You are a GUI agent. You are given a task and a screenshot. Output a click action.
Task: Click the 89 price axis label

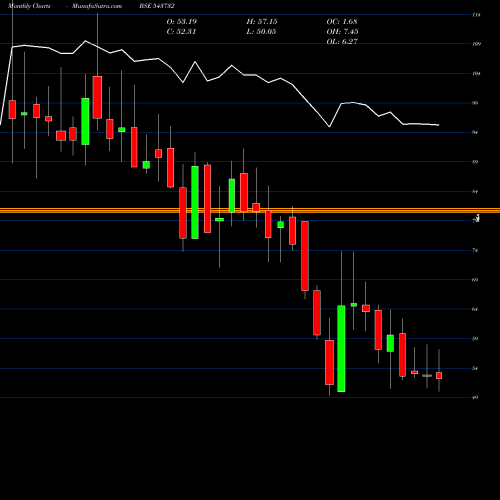coord(476,162)
